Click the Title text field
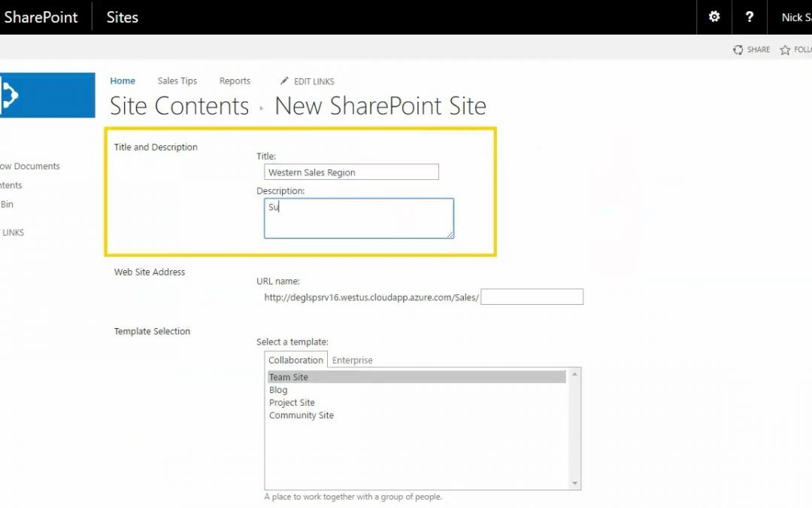The width and height of the screenshot is (812, 508). pos(351,172)
